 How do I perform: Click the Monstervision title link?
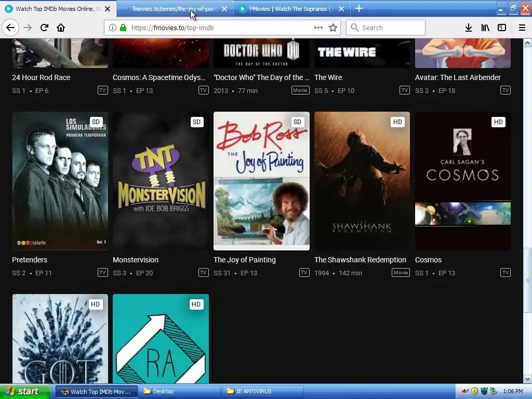click(x=136, y=260)
